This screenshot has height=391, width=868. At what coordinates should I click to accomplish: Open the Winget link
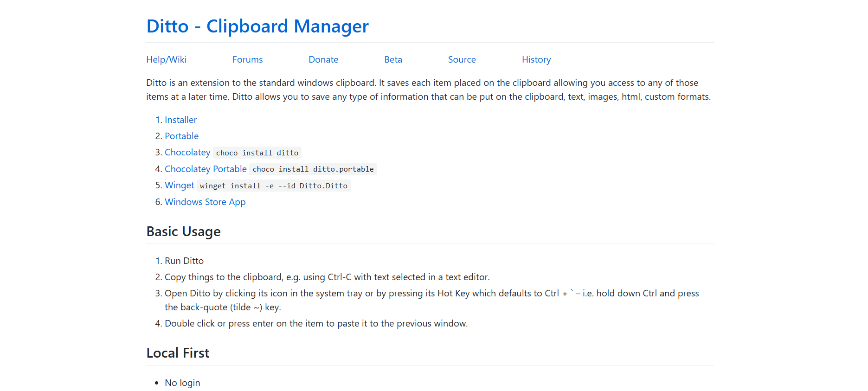pos(179,185)
